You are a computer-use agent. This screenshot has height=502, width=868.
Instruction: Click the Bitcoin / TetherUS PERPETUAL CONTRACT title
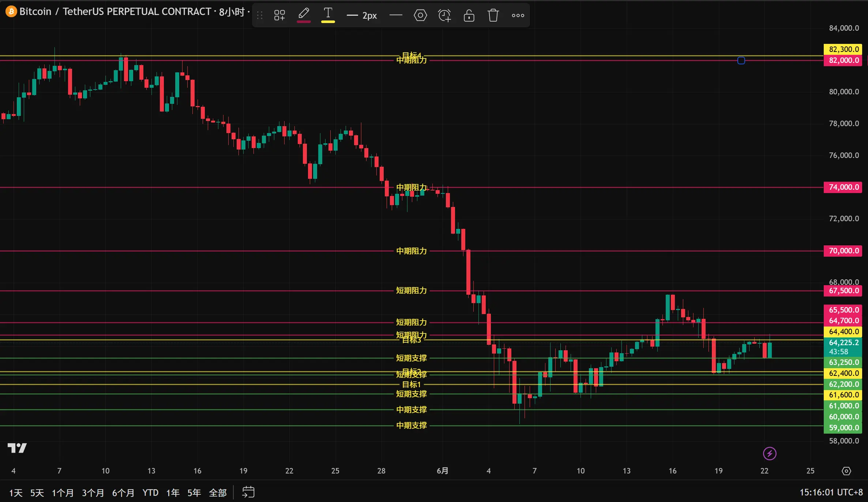[x=115, y=12]
